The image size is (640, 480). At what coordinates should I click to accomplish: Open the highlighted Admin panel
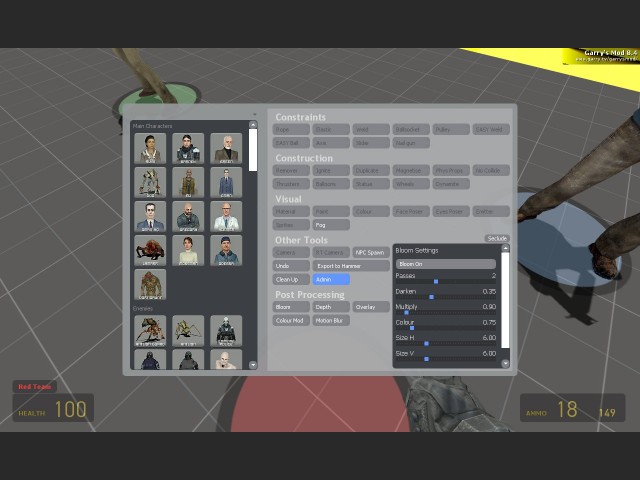331,280
